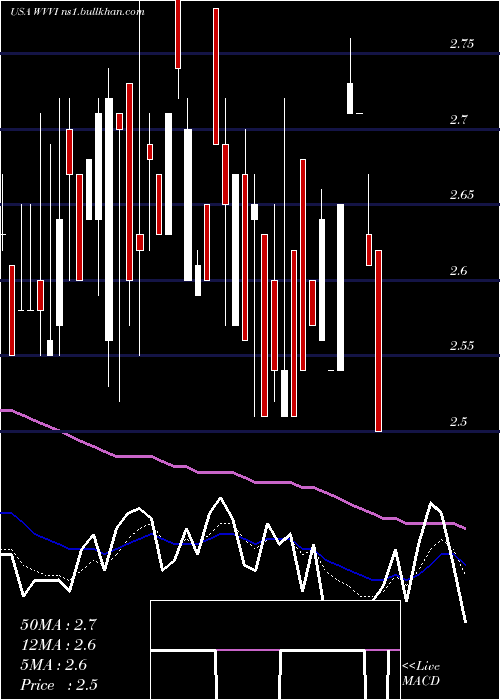Click the MACD histogram panel box
This screenshot has width=500, height=700.
(x=275, y=650)
